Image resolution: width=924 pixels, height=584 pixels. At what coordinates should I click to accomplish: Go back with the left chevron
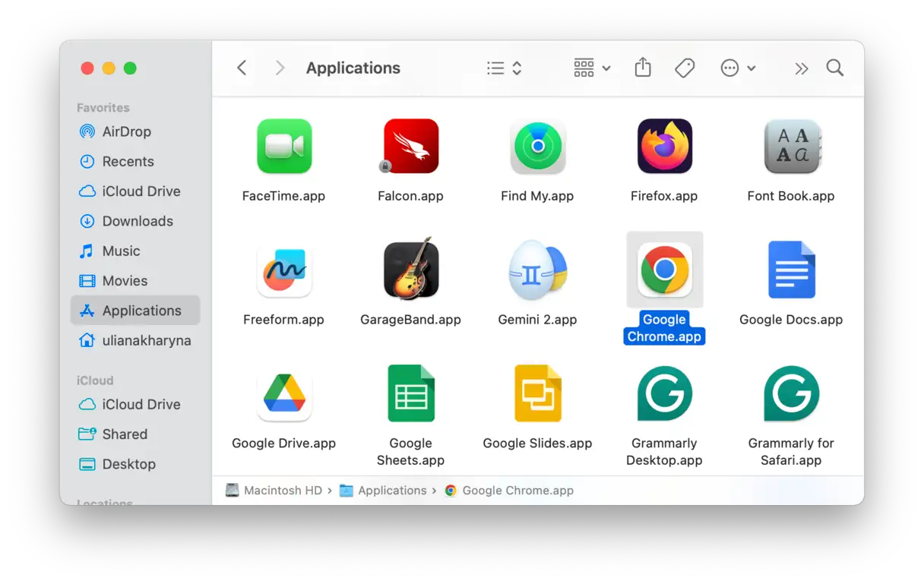(x=242, y=68)
